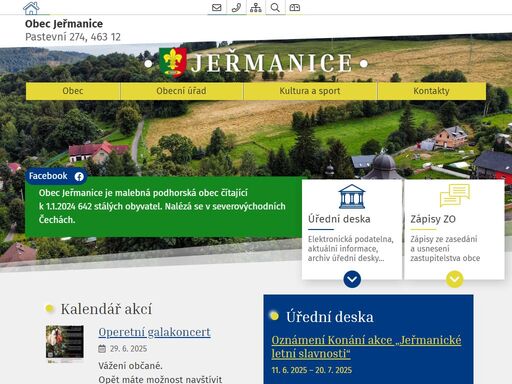Open the Kontakty menu
This screenshot has height=384, width=512.
coord(432,91)
